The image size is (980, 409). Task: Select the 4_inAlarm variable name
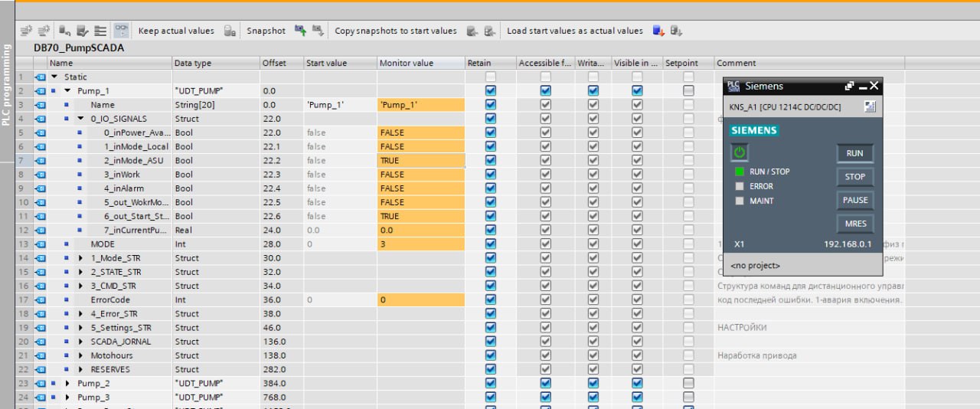pos(124,188)
